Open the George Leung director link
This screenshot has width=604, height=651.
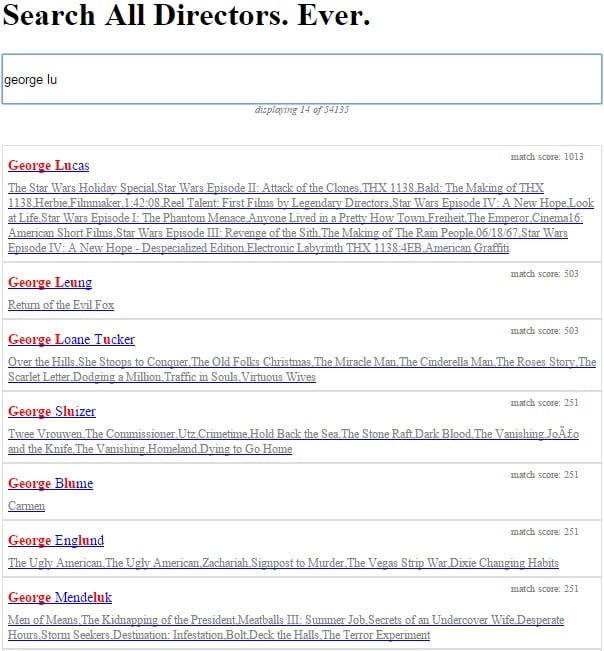pos(50,283)
